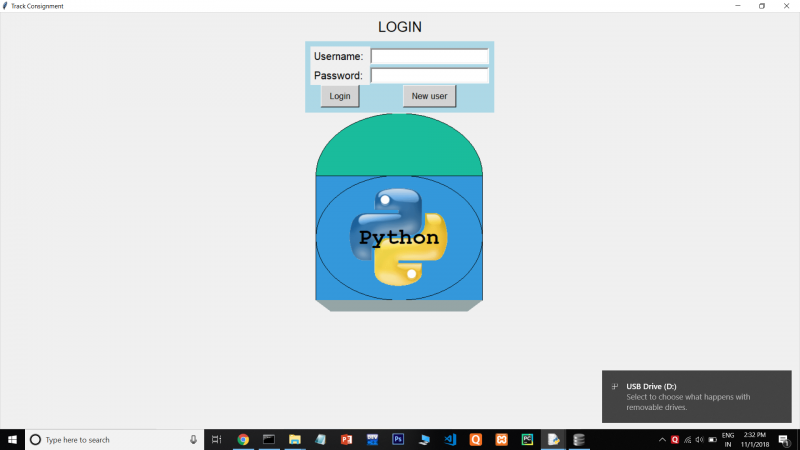Screen dimensions: 800x450
Task: Open the USB Drive (D:) notification
Action: click(x=696, y=396)
